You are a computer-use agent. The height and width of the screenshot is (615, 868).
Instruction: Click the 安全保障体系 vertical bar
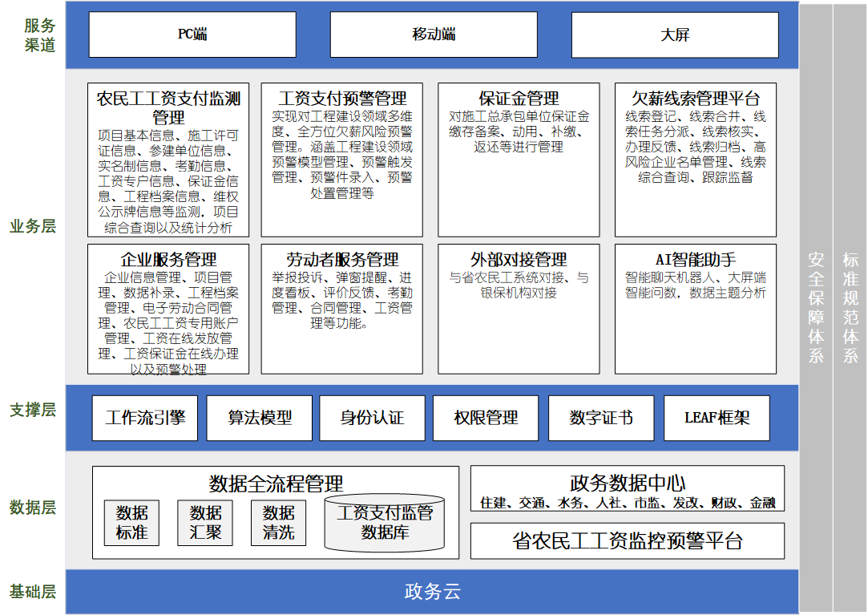point(816,307)
